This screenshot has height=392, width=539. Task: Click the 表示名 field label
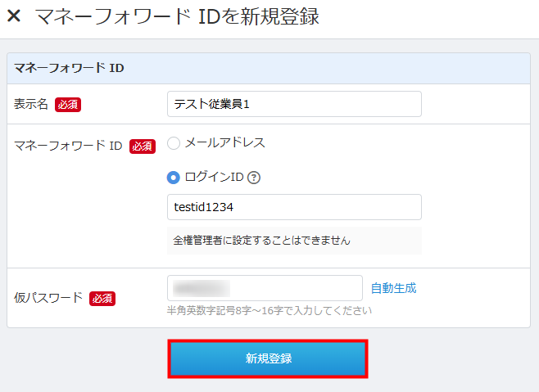[x=31, y=104]
